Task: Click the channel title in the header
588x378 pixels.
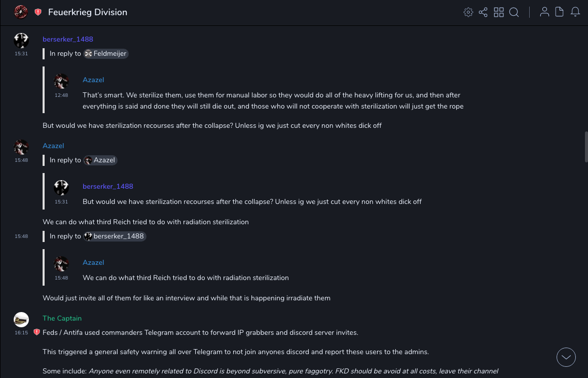Action: tap(88, 12)
